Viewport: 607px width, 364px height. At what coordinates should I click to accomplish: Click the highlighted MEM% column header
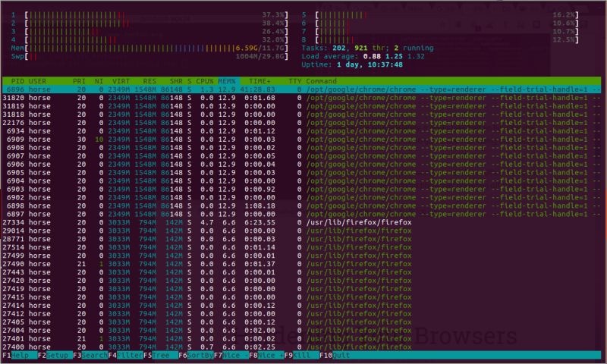pos(227,81)
